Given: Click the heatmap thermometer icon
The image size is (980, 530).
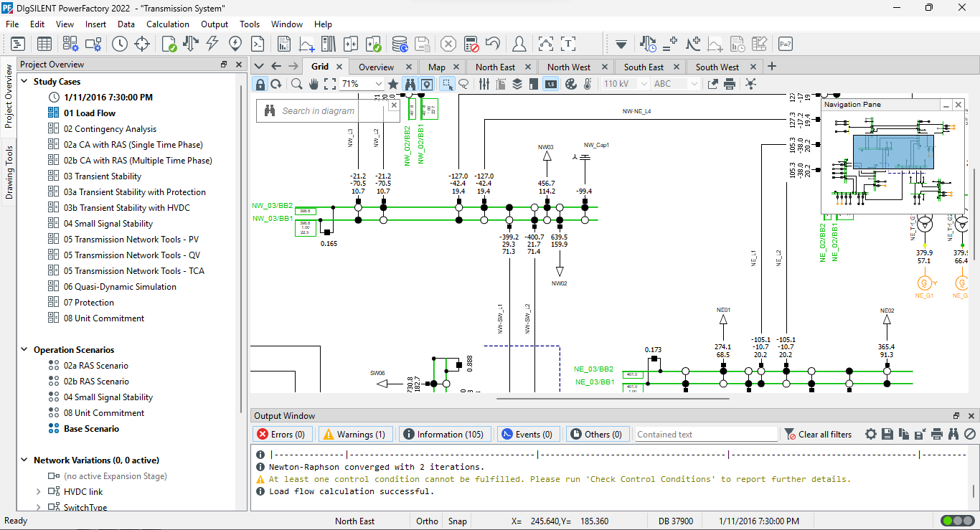Looking at the screenshot, I should tap(588, 84).
